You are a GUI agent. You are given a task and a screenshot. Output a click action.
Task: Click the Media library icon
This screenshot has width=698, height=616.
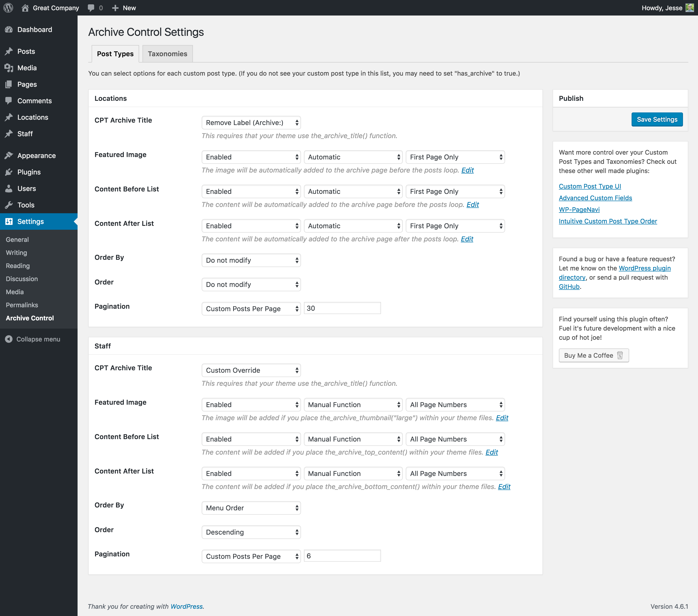pos(9,68)
